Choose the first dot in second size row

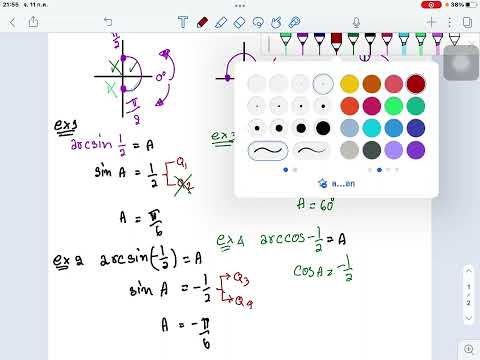coord(257,106)
